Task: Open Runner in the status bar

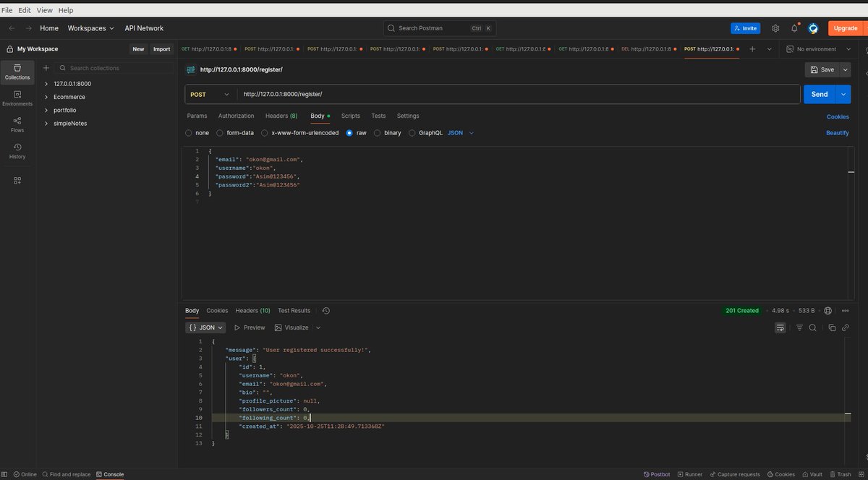Action: coord(689,474)
